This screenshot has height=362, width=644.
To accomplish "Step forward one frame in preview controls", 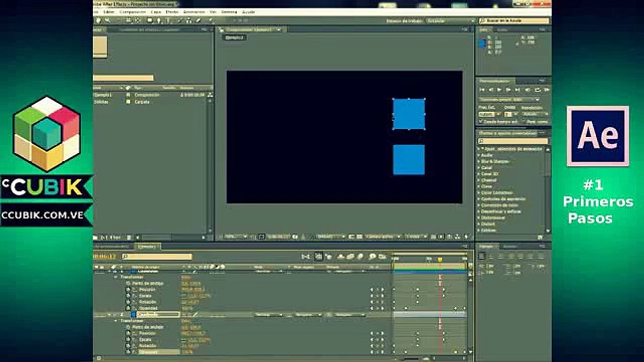I will point(509,89).
